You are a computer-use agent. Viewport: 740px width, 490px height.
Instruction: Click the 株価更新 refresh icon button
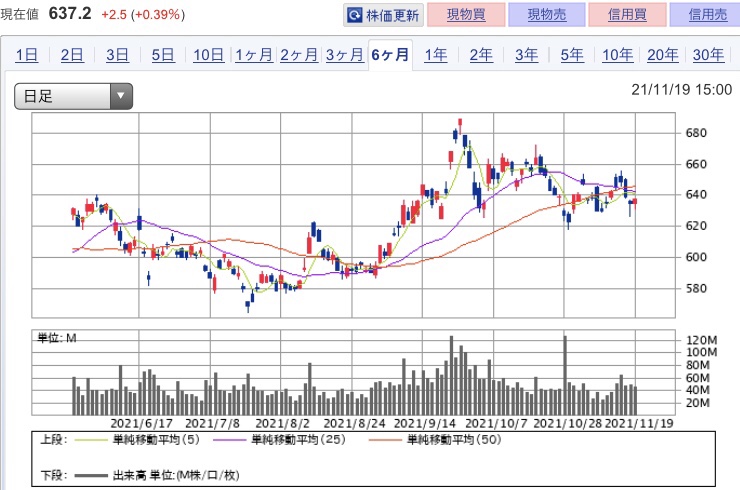384,15
